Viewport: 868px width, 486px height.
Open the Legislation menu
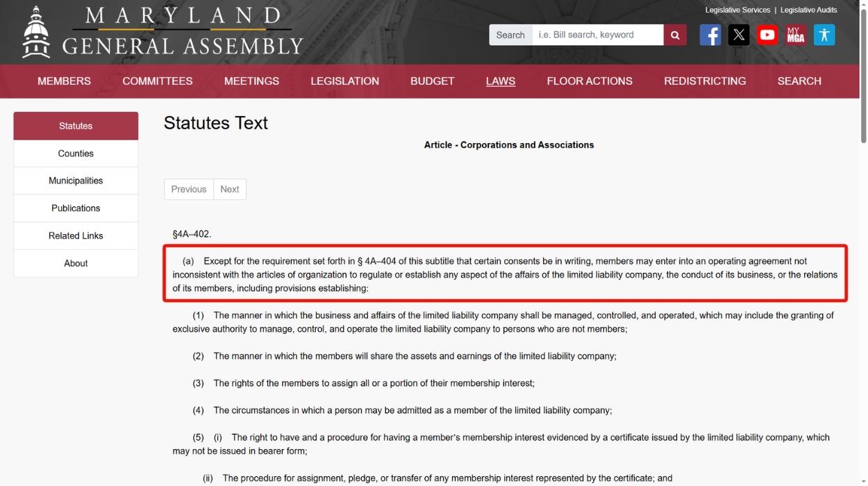344,81
